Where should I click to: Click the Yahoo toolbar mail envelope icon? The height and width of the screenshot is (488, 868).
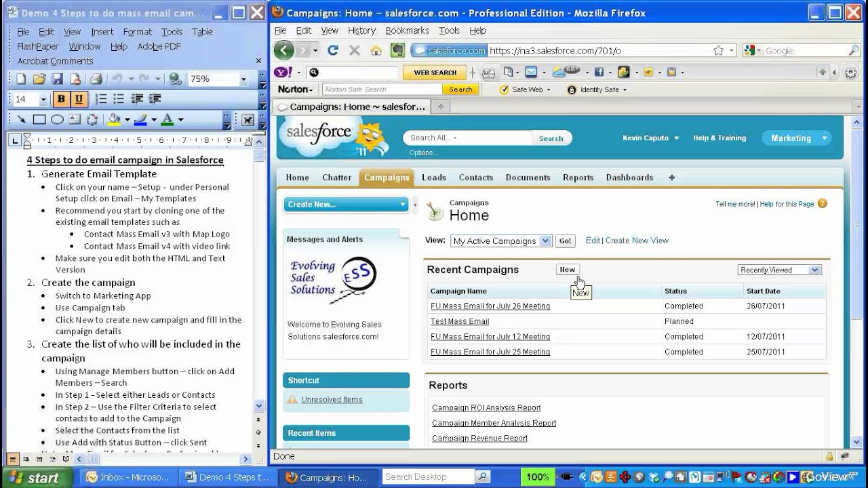(531, 72)
